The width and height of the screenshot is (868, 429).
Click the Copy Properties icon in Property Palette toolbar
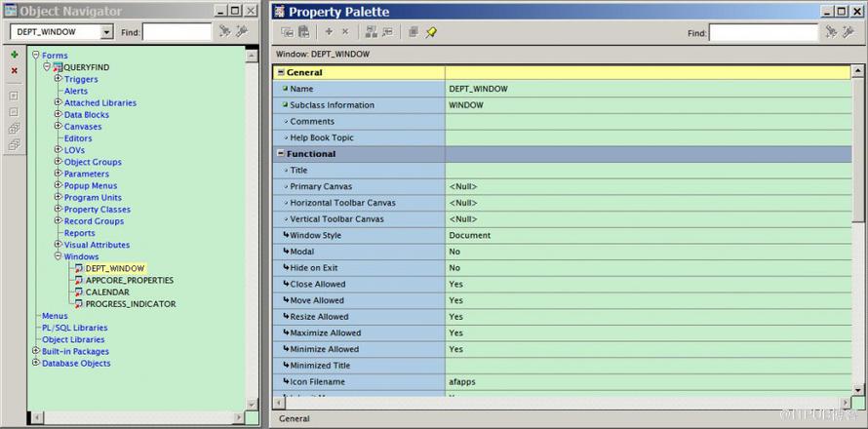pyautogui.click(x=288, y=32)
